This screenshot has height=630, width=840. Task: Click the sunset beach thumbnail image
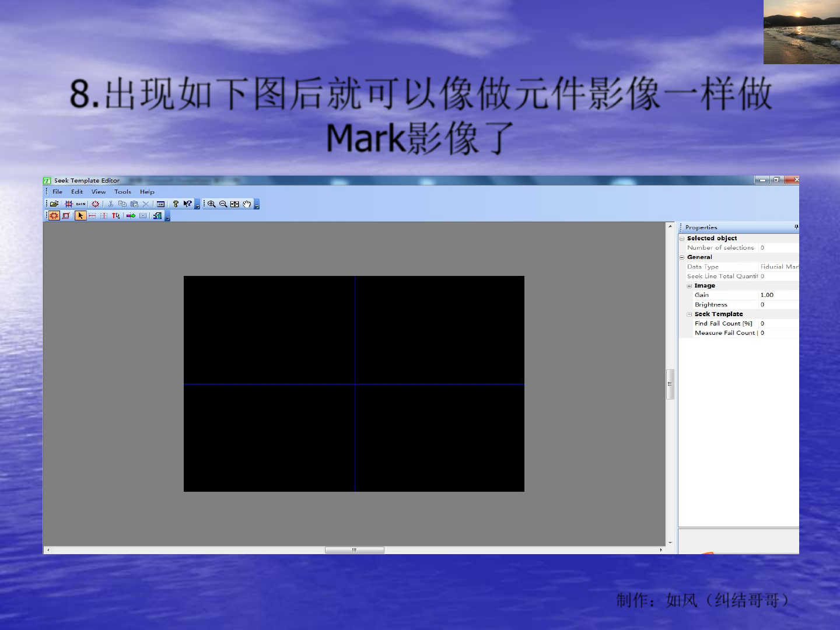[801, 32]
